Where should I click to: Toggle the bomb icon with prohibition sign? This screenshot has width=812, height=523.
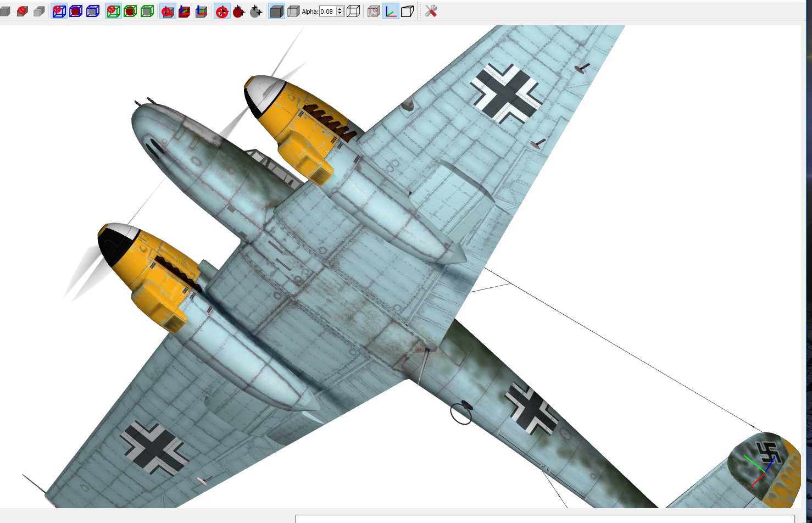pos(222,11)
